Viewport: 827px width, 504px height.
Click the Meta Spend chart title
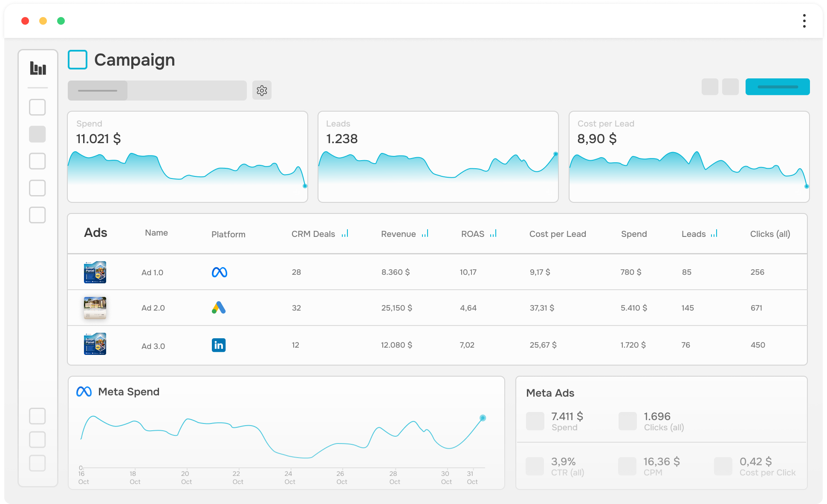(x=129, y=392)
